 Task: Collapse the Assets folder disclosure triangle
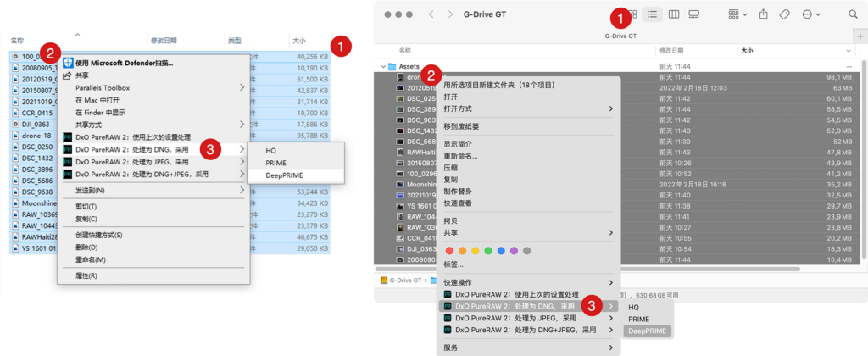coord(382,66)
